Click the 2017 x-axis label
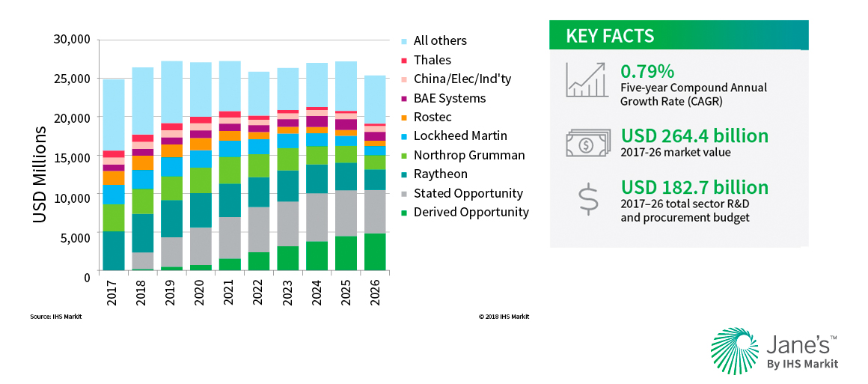 (x=112, y=294)
